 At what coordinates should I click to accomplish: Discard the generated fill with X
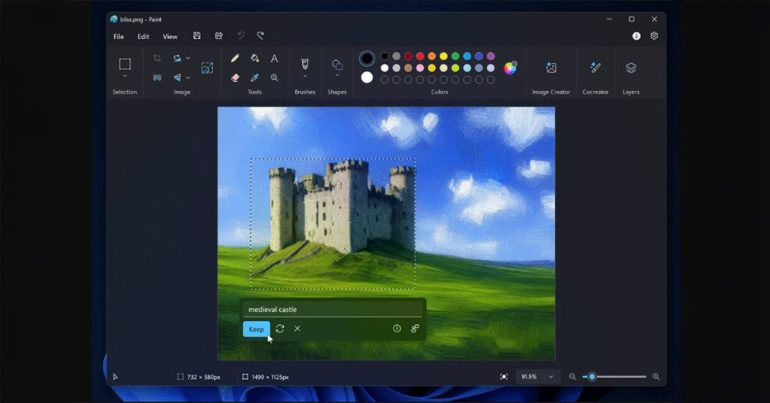[297, 328]
